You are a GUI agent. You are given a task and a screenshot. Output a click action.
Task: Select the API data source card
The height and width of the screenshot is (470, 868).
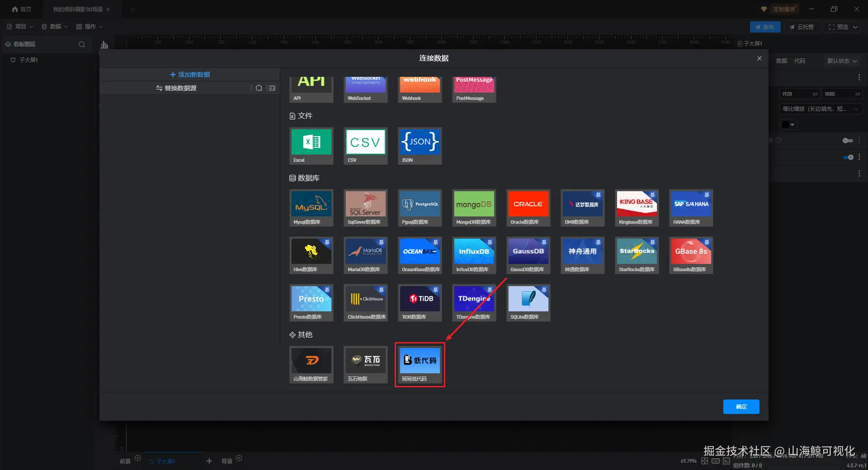(x=311, y=89)
